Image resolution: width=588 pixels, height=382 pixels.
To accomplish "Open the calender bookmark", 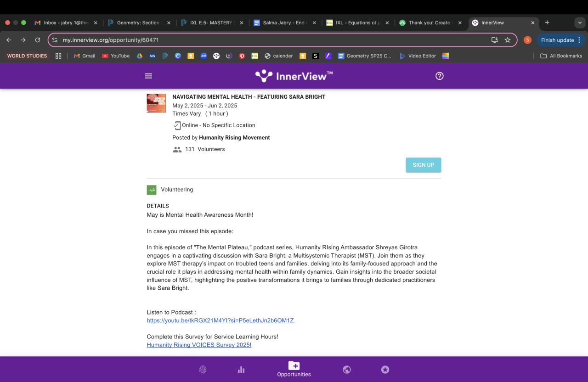I will [279, 56].
